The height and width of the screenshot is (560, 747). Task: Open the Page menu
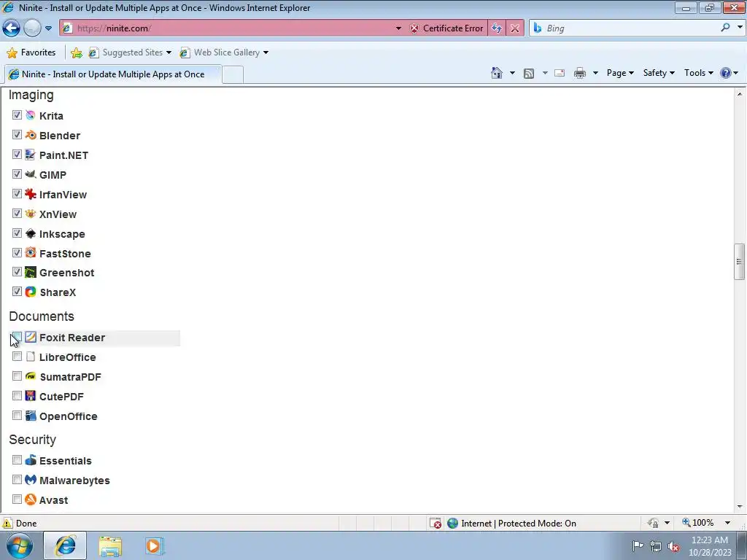coord(620,73)
